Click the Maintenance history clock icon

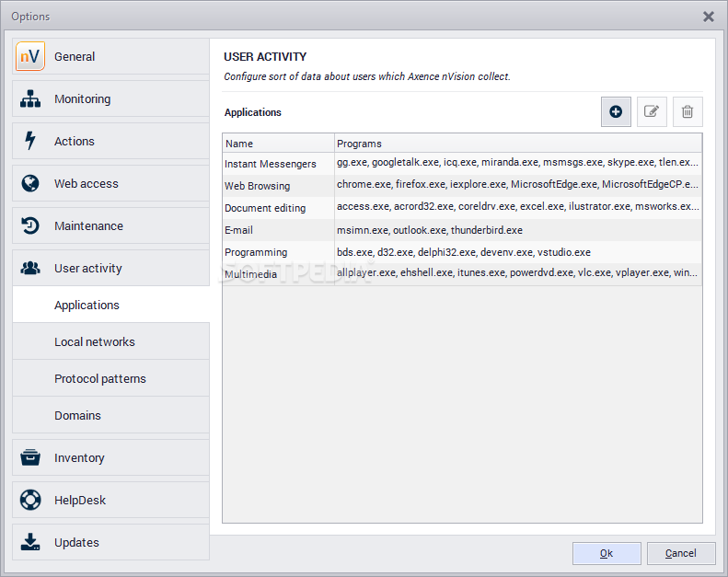[30, 225]
